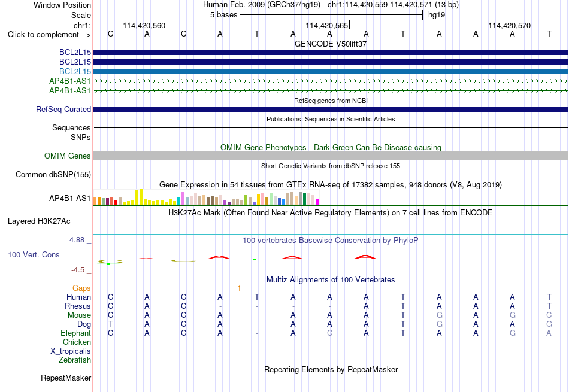This screenshot has width=569, height=392.
Task: Click the SNPs track label
Action: [81, 137]
